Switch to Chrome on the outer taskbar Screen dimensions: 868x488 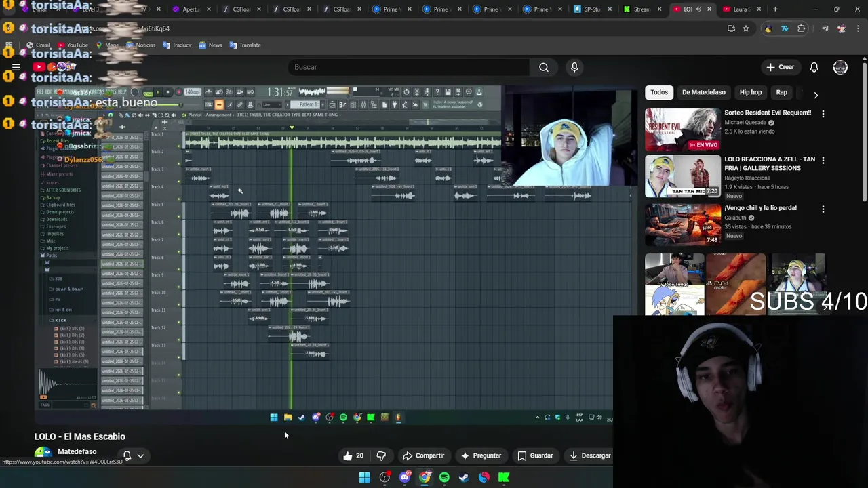click(425, 477)
